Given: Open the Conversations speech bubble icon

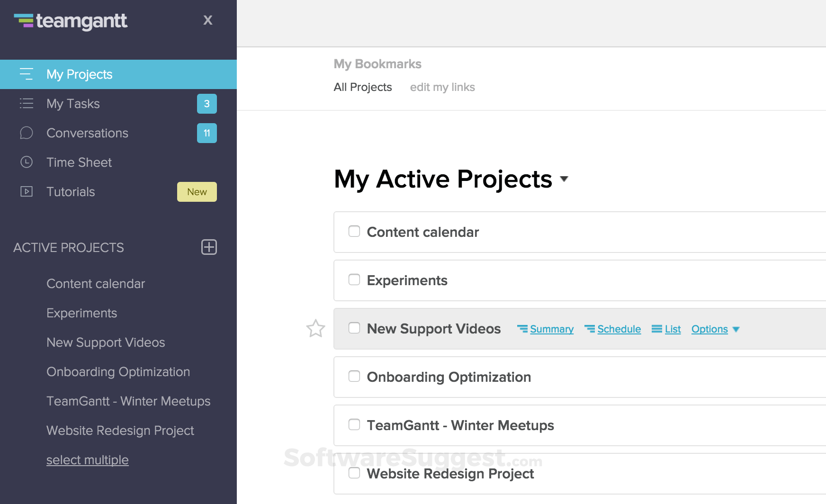Looking at the screenshot, I should 27,133.
